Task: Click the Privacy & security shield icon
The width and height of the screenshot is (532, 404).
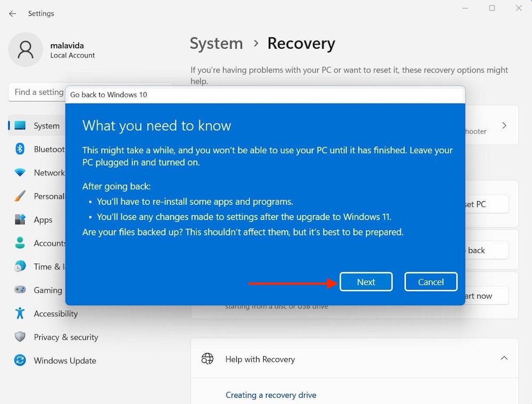Action: (x=20, y=337)
